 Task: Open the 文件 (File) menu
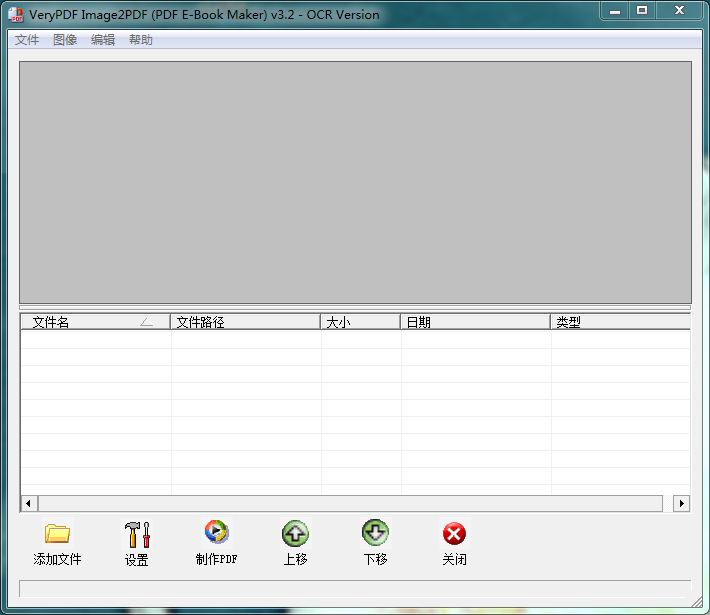tap(27, 40)
